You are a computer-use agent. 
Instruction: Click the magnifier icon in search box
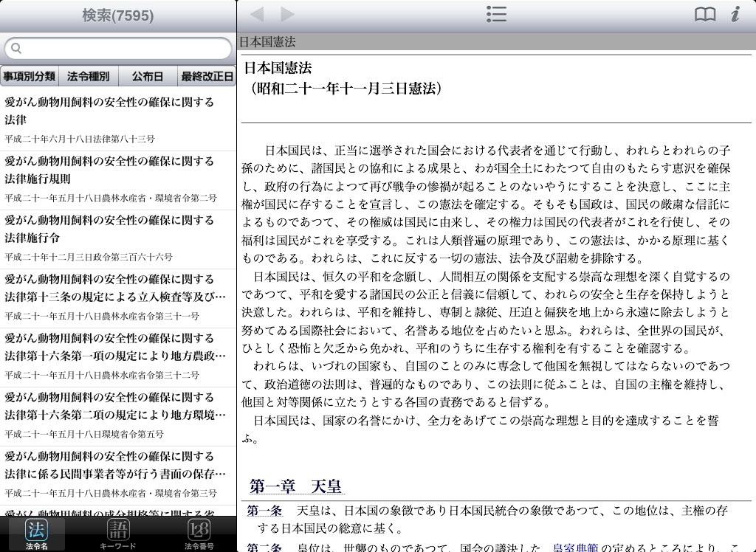click(x=16, y=49)
